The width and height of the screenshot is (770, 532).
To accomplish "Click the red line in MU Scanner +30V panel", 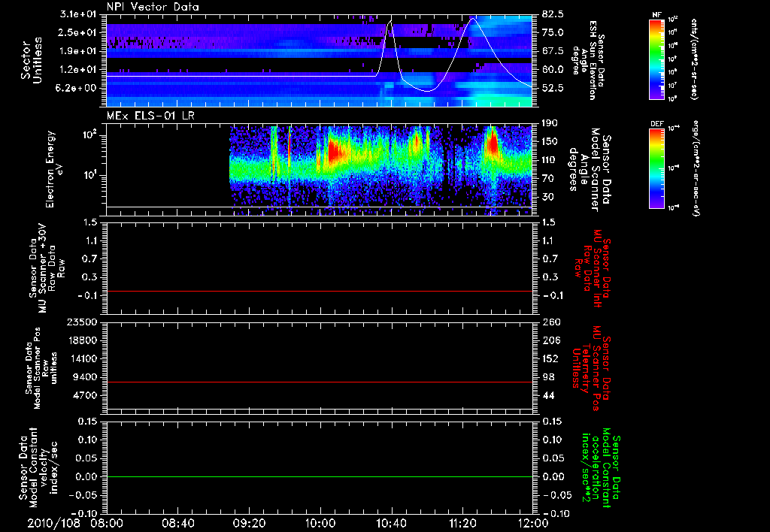I will (319, 291).
